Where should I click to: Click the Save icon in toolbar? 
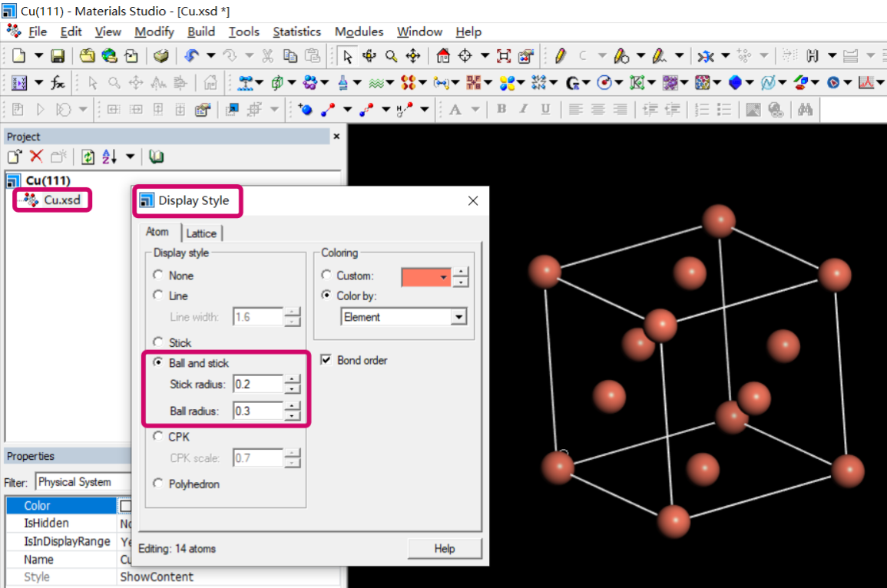pyautogui.click(x=60, y=55)
